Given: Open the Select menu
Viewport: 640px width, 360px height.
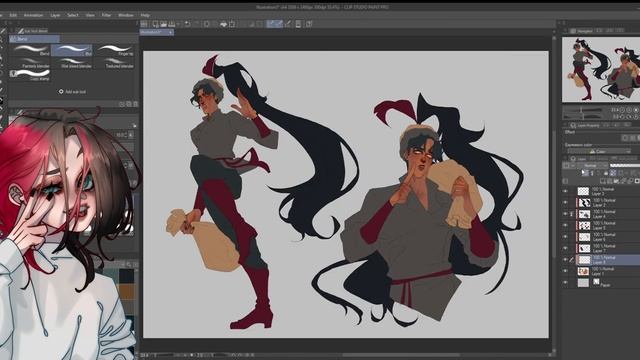Looking at the screenshot, I should [x=73, y=15].
